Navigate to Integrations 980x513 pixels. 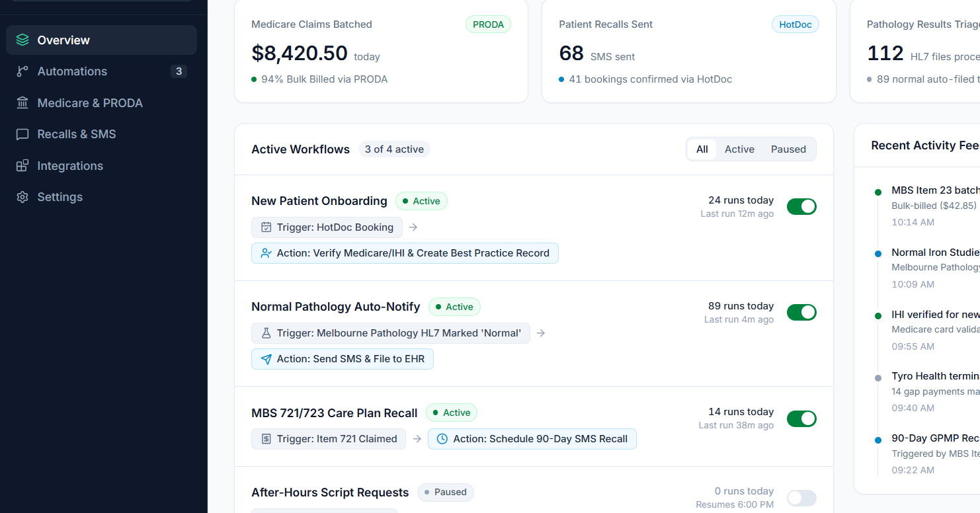[x=101, y=166]
